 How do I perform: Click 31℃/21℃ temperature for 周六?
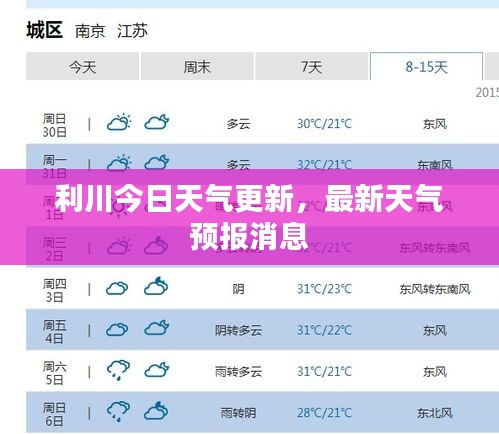point(325,372)
